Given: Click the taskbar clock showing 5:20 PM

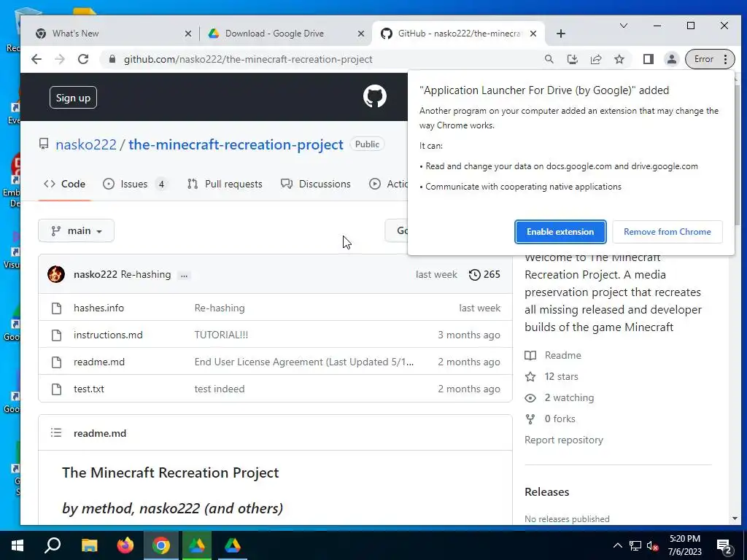Looking at the screenshot, I should click(684, 545).
